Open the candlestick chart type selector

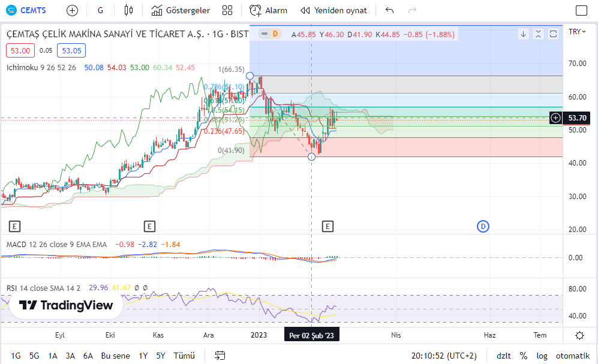(x=128, y=10)
